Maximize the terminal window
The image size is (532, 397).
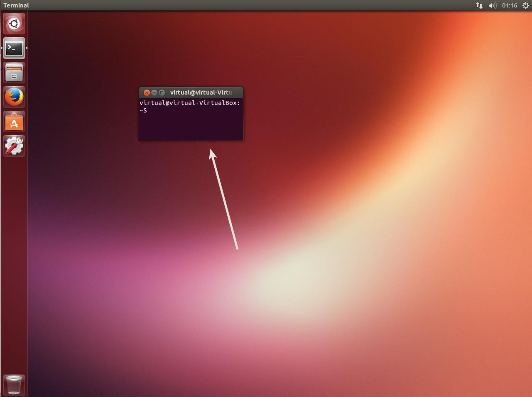[162, 93]
